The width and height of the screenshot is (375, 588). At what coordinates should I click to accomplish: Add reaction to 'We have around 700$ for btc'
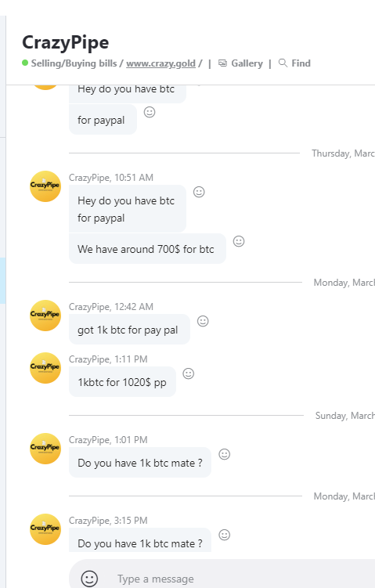coord(239,241)
